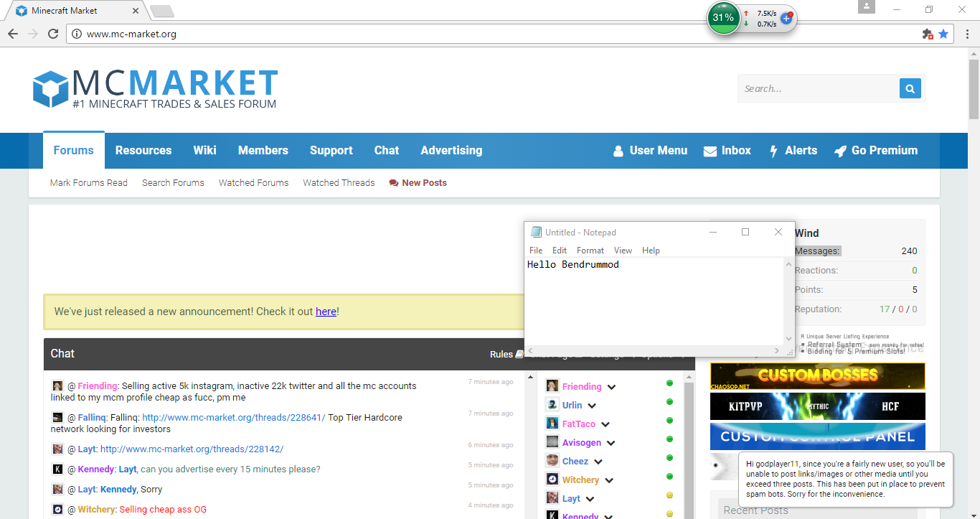Image resolution: width=980 pixels, height=519 pixels.
Task: Go to the Wiki tab
Action: pyautogui.click(x=204, y=151)
